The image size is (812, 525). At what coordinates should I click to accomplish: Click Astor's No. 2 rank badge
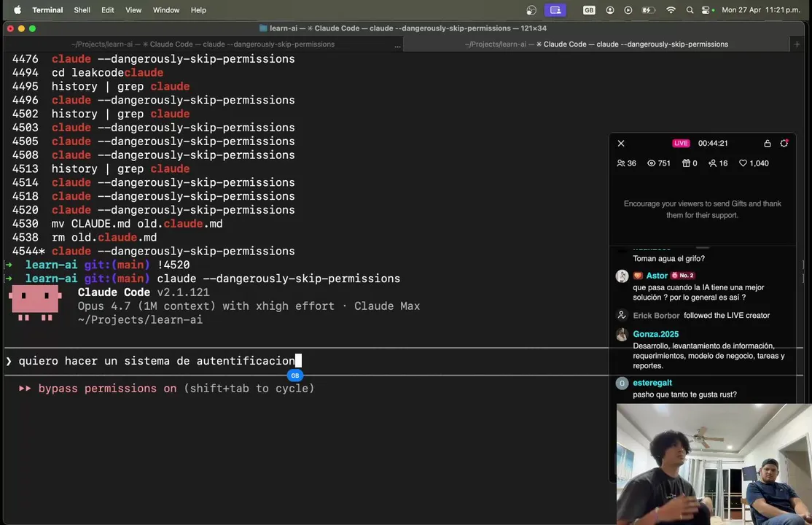click(x=682, y=276)
